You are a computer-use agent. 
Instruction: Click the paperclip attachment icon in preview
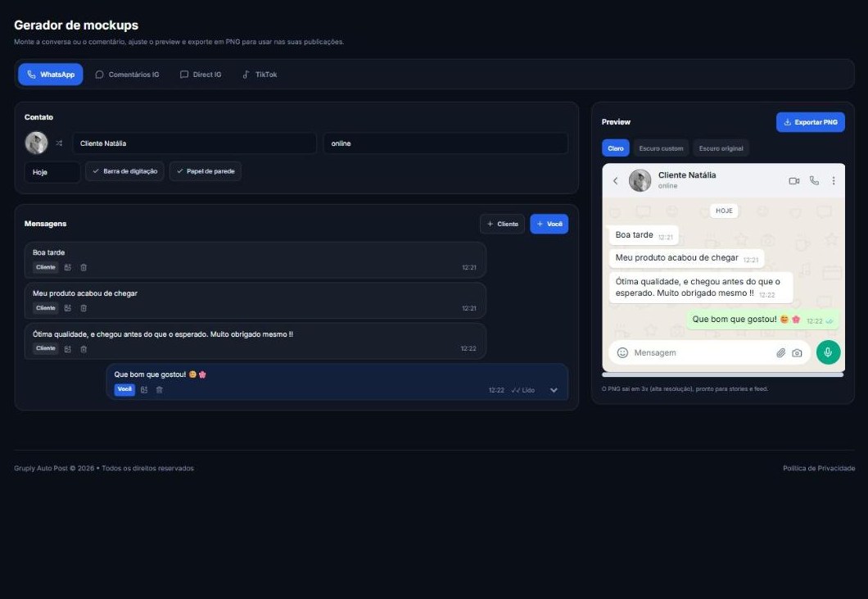tap(780, 353)
